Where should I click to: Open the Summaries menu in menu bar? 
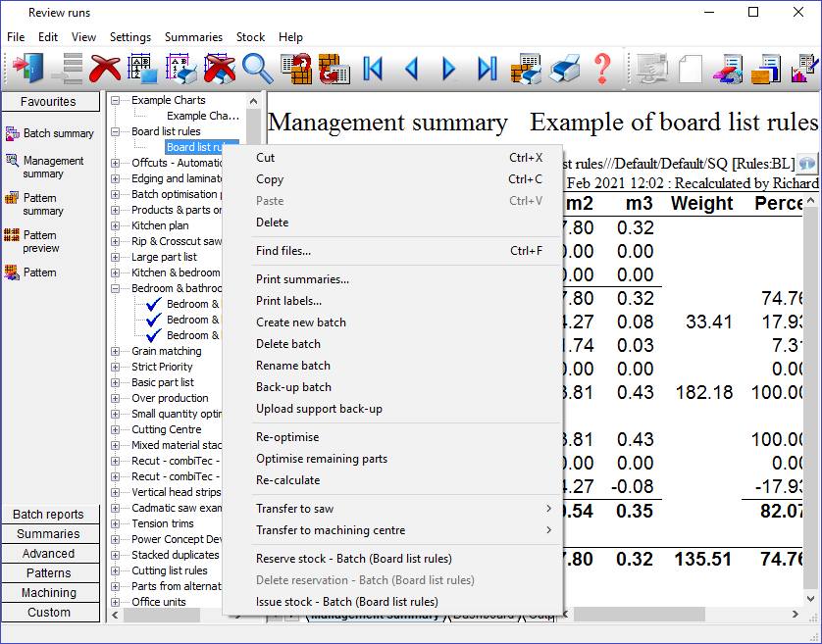[193, 37]
